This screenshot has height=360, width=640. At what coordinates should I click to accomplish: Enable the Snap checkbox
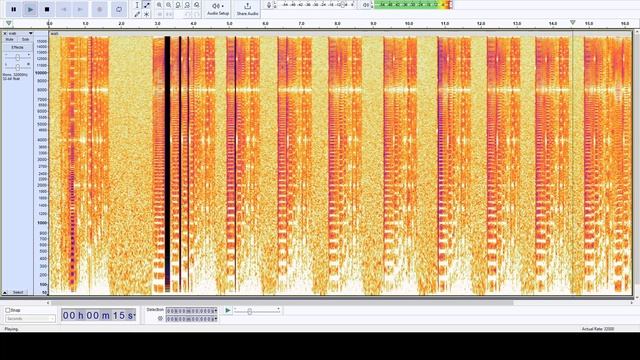point(7,310)
